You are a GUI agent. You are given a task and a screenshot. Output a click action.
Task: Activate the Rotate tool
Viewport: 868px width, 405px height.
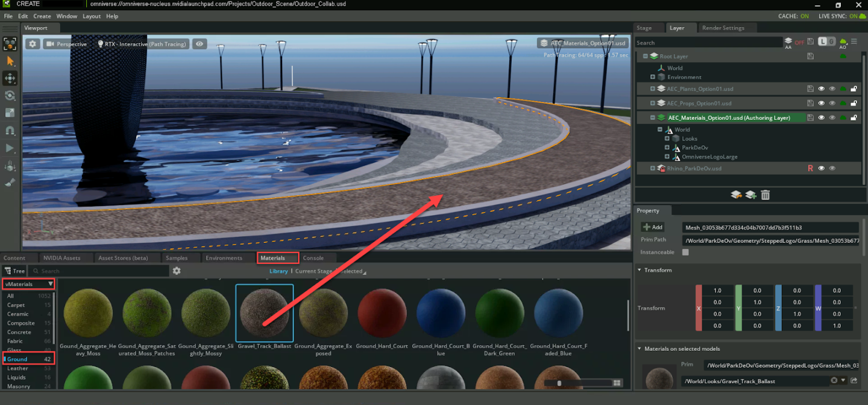pyautogui.click(x=10, y=96)
